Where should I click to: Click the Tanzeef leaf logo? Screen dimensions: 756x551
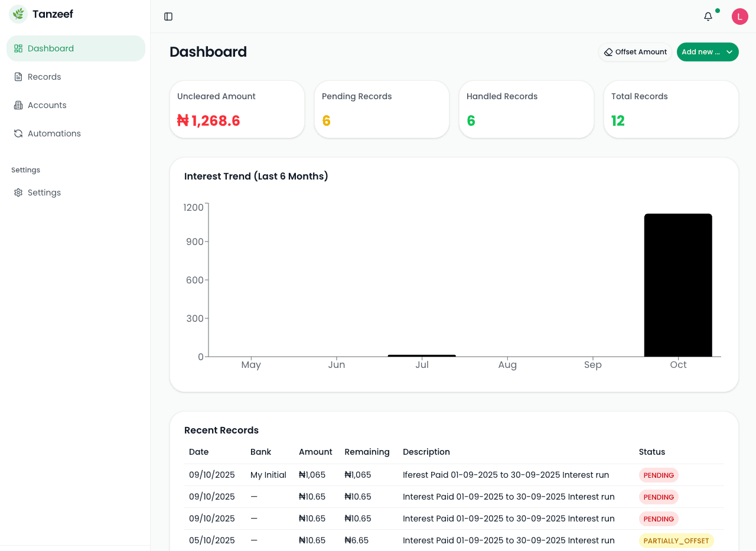pyautogui.click(x=18, y=13)
